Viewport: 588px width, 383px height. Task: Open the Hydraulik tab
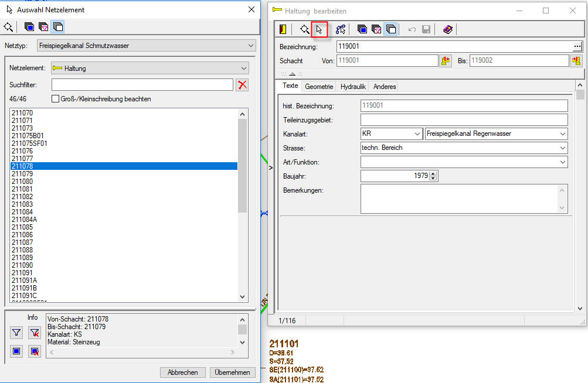(x=353, y=87)
